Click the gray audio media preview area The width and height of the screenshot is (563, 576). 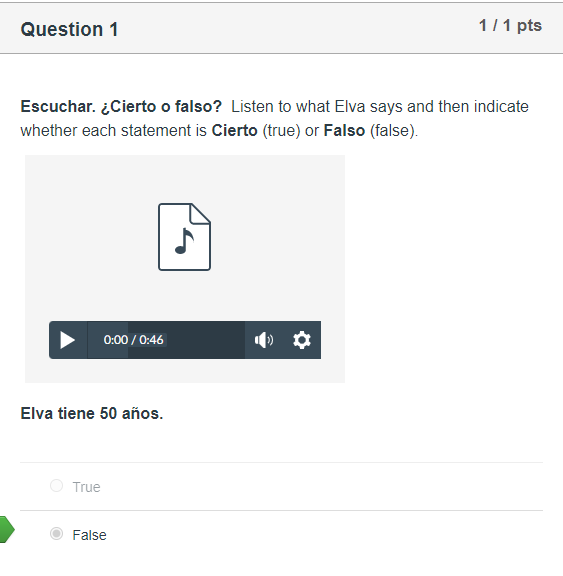185,269
